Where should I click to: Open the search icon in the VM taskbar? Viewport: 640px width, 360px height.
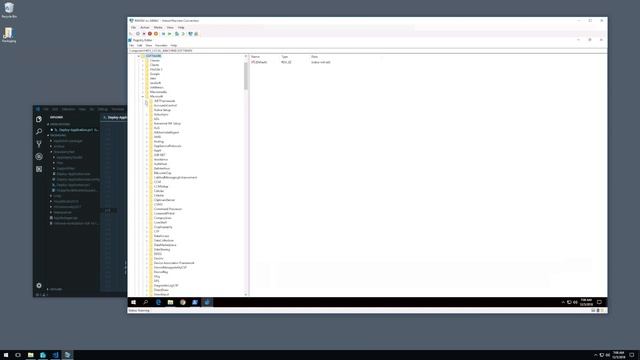click(x=146, y=302)
